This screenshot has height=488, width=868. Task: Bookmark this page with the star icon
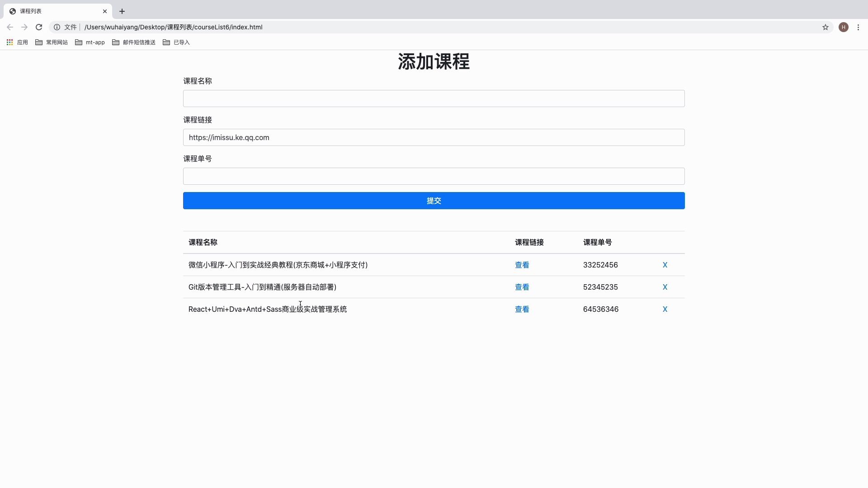(826, 27)
